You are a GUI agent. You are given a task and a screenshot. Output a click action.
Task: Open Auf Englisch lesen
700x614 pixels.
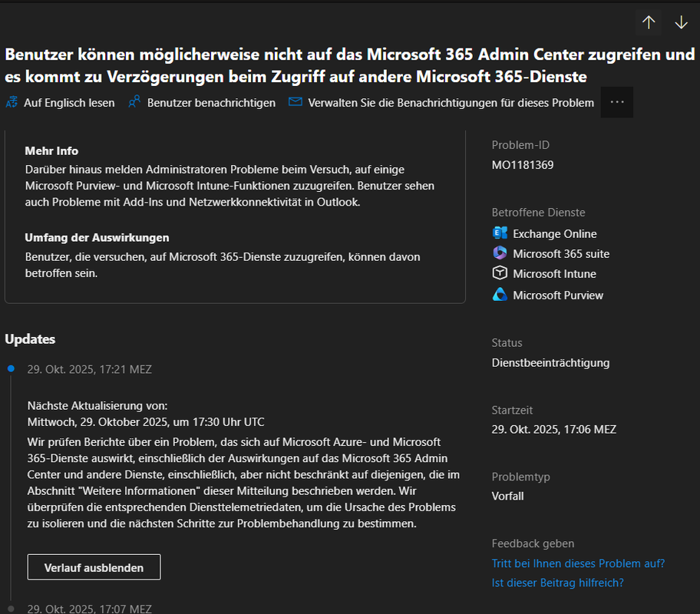pos(69,103)
